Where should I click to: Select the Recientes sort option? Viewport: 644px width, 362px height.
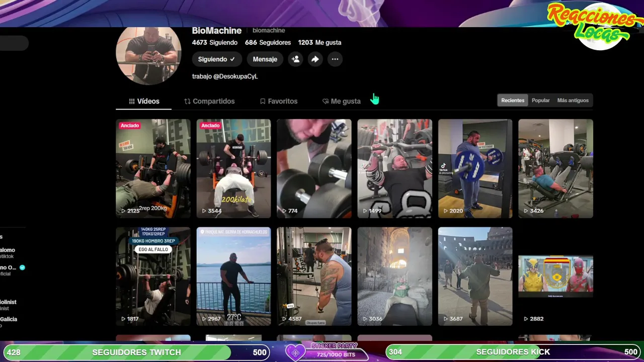click(x=513, y=101)
